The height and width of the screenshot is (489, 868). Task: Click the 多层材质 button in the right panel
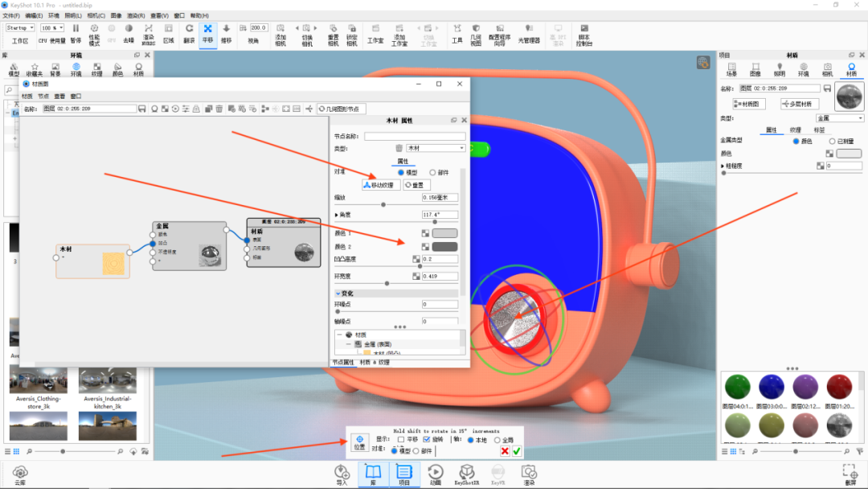800,105
